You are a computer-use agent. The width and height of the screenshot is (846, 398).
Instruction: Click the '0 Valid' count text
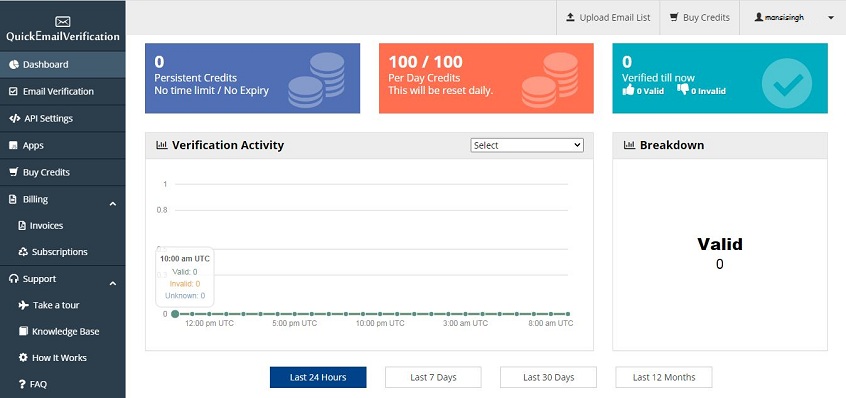pos(650,91)
